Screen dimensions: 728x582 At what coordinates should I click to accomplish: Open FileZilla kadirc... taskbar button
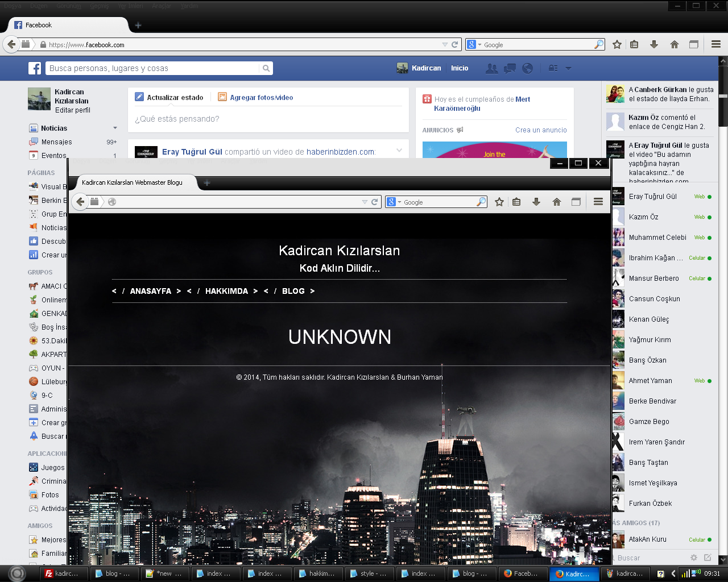tap(63, 573)
